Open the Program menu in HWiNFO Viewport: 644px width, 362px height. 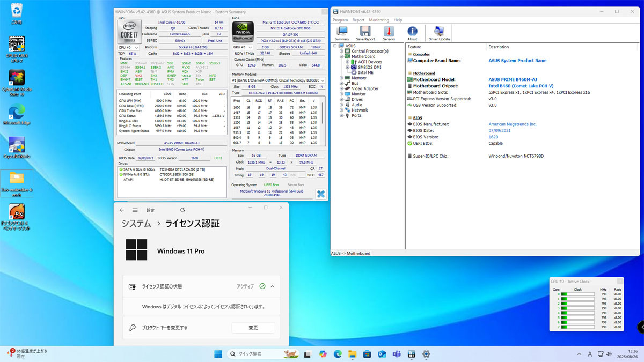[340, 20]
